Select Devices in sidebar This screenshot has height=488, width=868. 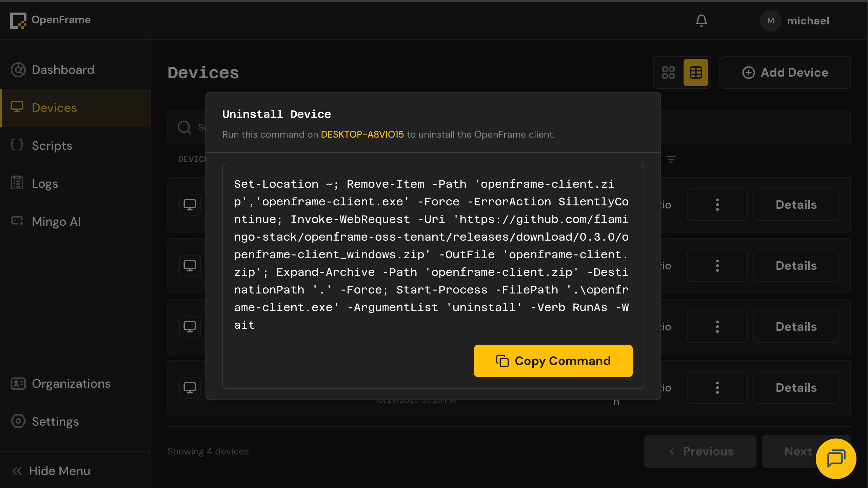click(x=75, y=108)
